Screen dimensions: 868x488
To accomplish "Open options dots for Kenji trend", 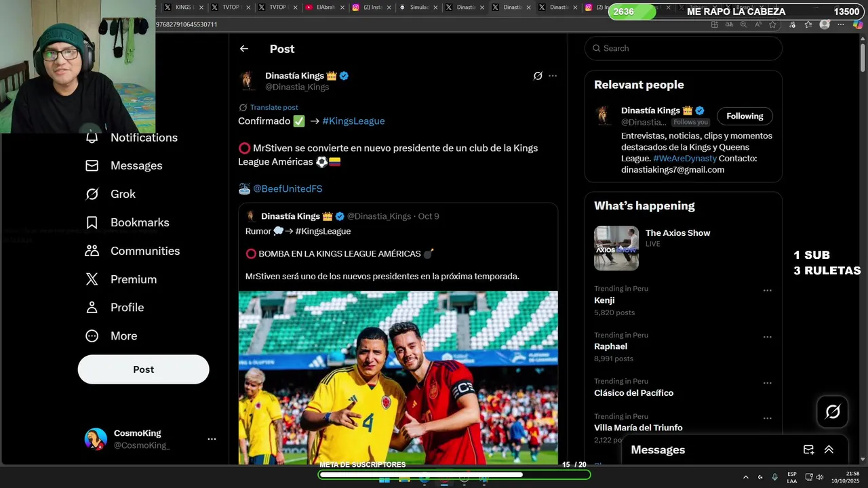I will 768,291.
